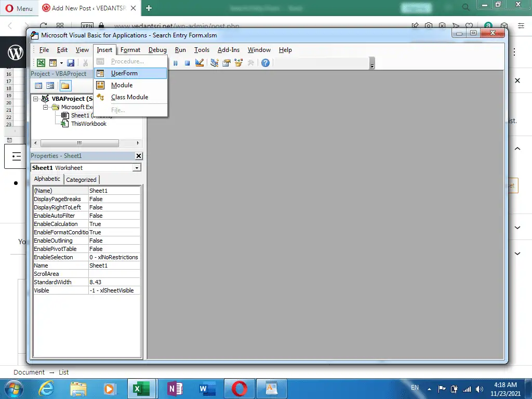This screenshot has width=532, height=399.
Task: Open Internet Explorer from the taskbar
Action: pos(46,389)
